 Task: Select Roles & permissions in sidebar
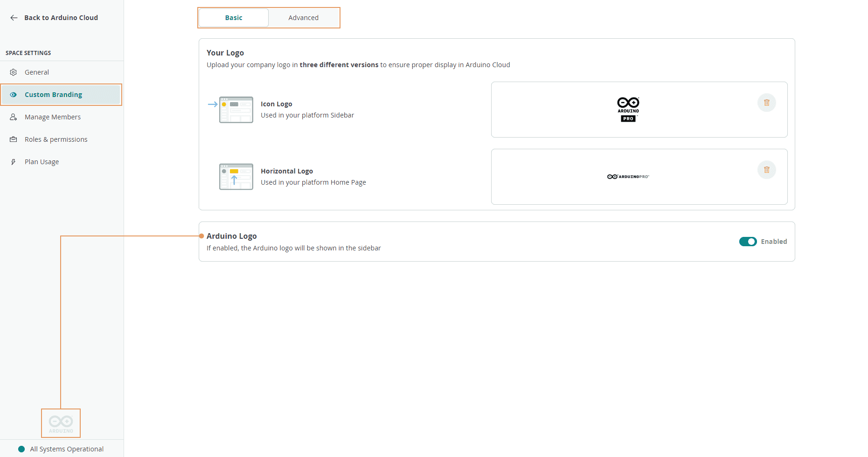pyautogui.click(x=56, y=139)
